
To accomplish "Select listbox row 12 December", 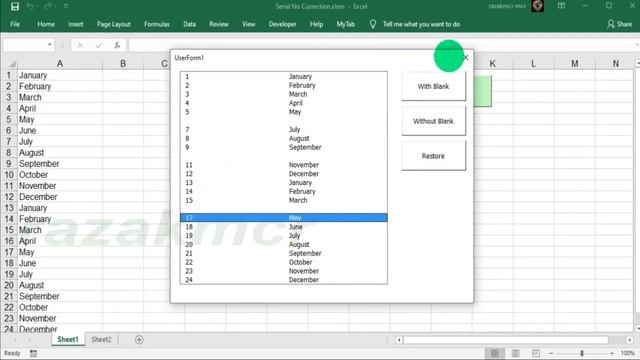I will click(284, 174).
